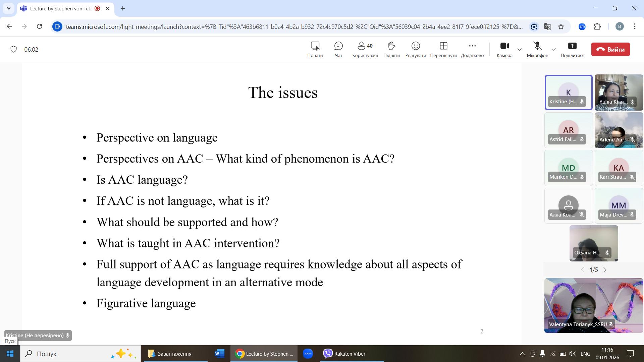Expand the microphone options dropdown arrow
Viewport: 644px width, 362px height.
554,49
